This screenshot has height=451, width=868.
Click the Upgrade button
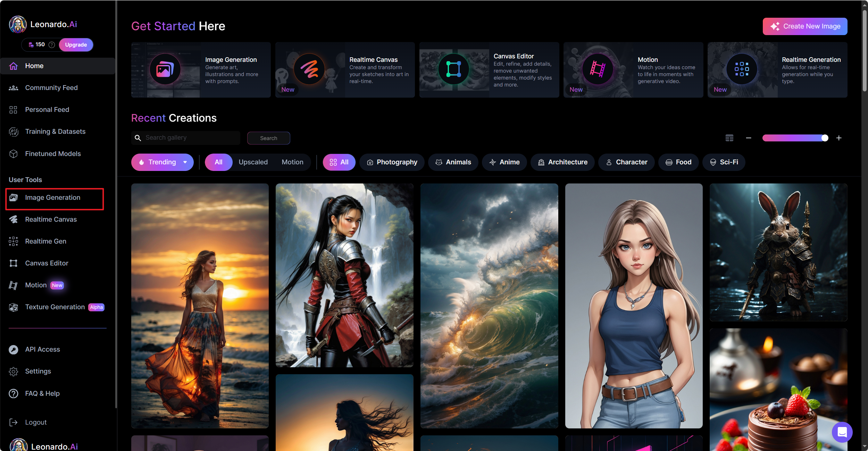pos(76,45)
